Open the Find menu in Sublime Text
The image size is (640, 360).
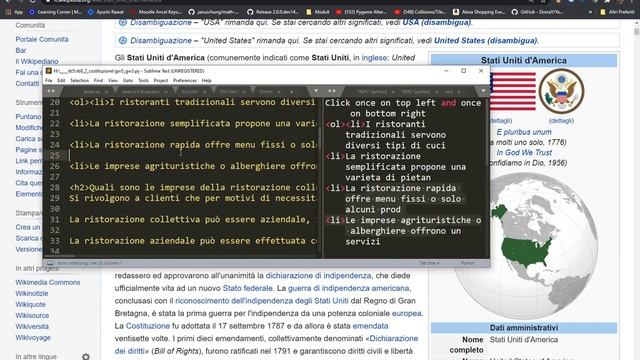pos(98,80)
